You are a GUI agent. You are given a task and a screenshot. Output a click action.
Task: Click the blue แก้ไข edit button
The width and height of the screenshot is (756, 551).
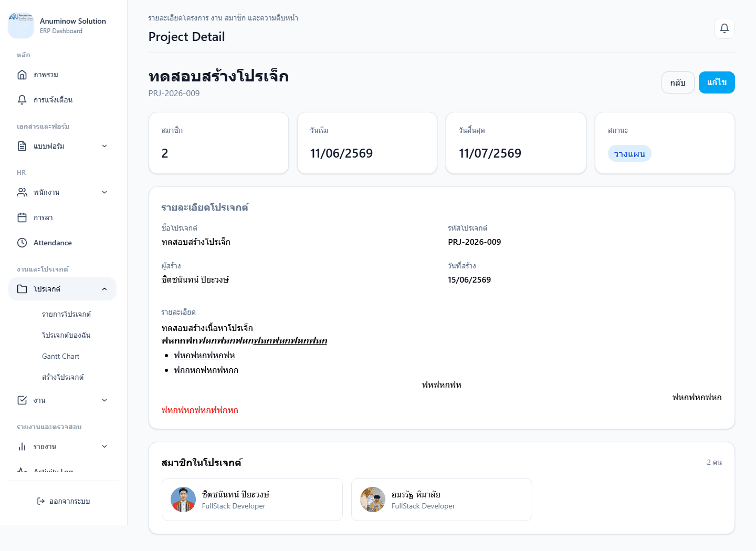(717, 82)
